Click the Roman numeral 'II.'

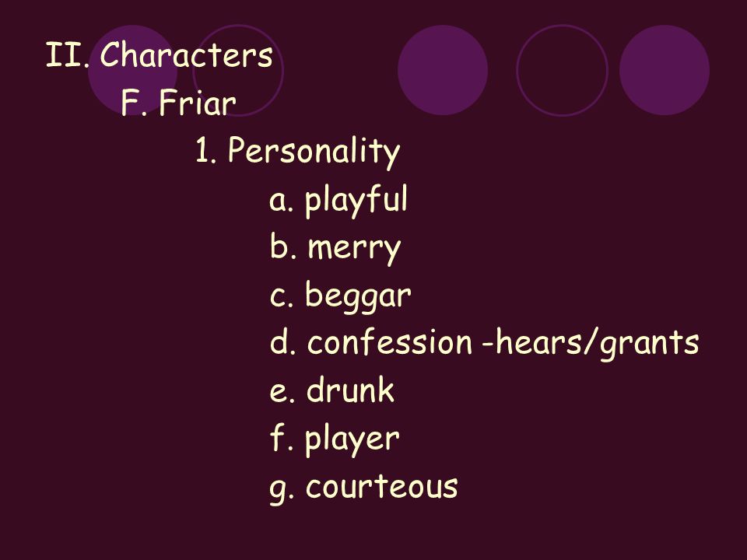pyautogui.click(x=68, y=54)
